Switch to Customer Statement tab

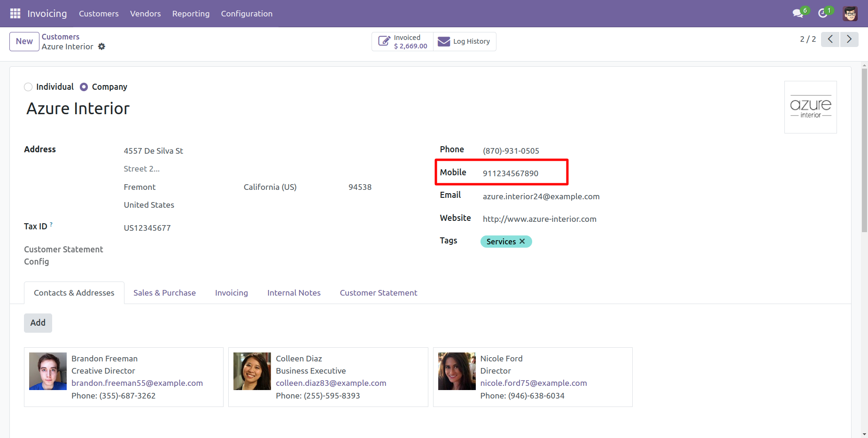pos(379,293)
